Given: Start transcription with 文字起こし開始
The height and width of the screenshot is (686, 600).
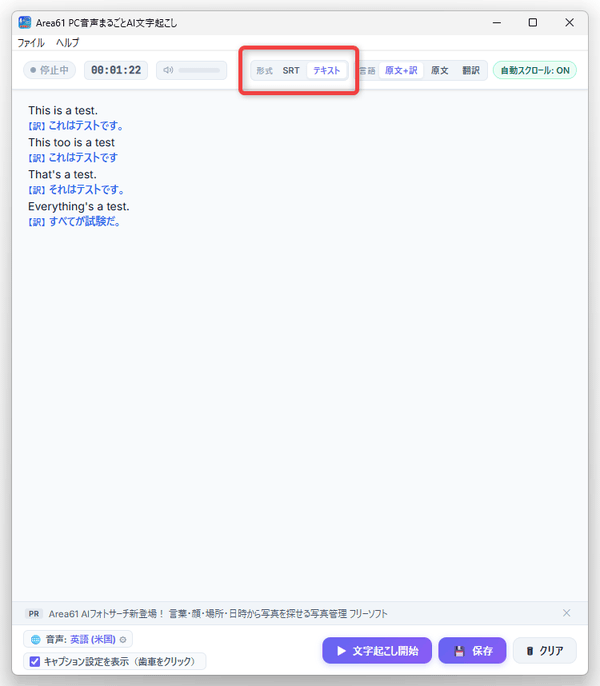Looking at the screenshot, I should 377,651.
